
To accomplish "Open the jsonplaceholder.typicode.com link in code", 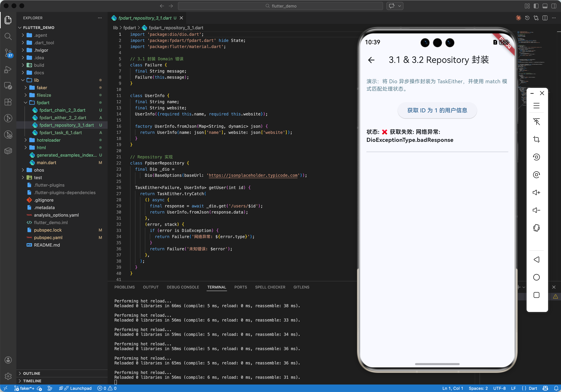I will [253, 175].
